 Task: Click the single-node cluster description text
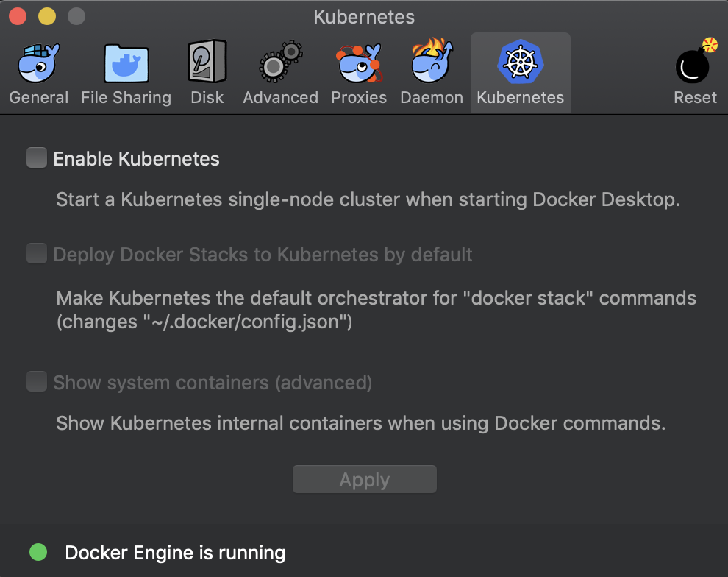[368, 199]
